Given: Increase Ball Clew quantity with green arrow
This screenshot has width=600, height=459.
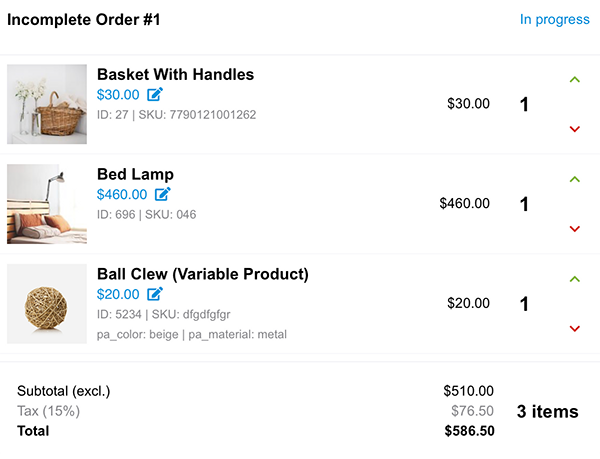Looking at the screenshot, I should coord(574,279).
